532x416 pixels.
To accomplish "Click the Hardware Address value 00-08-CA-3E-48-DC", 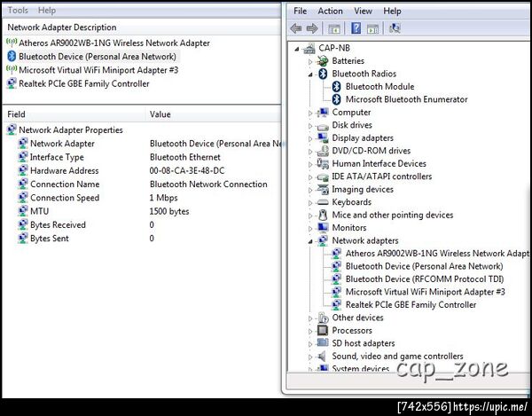I will coord(187,170).
